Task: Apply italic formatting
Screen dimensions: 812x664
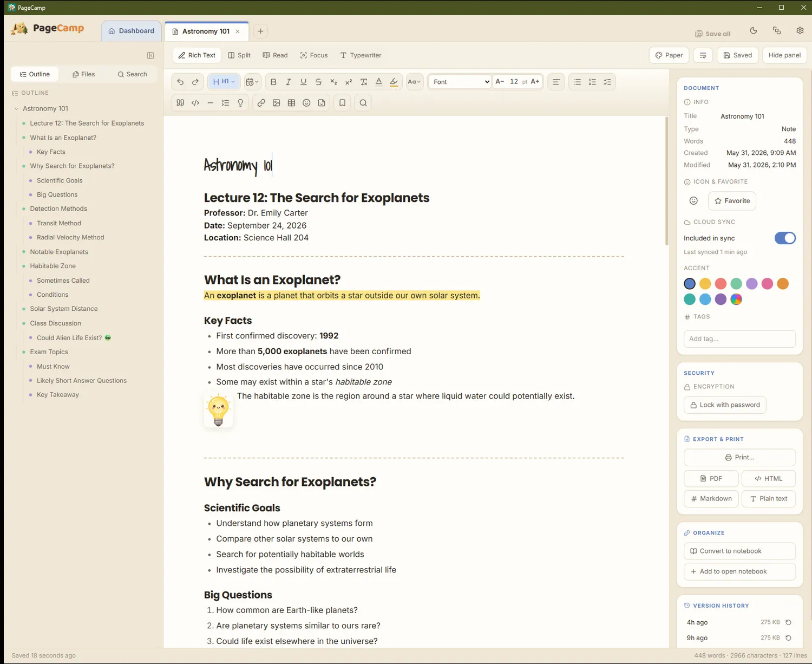Action: tap(289, 82)
